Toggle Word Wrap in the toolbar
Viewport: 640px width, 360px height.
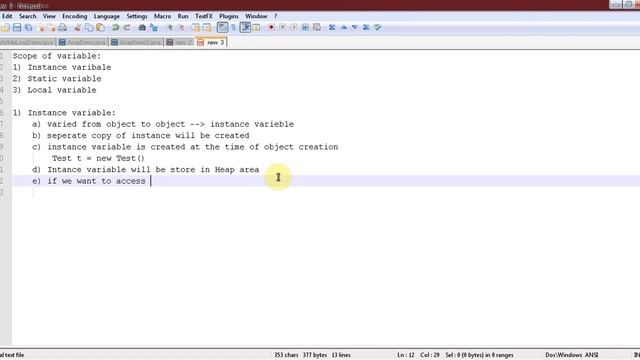tap(222, 27)
